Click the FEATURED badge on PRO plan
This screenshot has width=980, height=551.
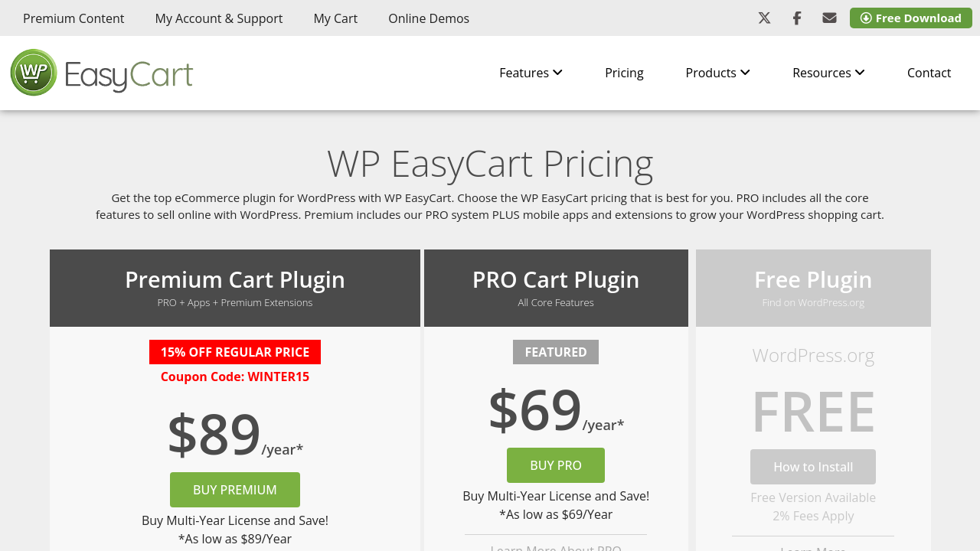point(556,352)
